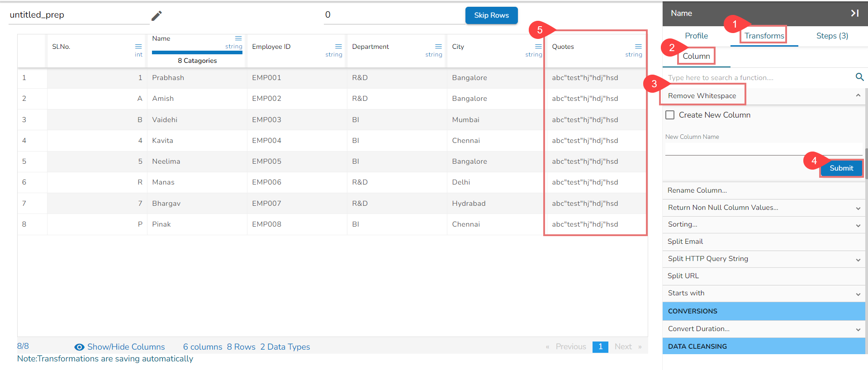
Task: Toggle Show/Hide Columns eye icon
Action: [79, 347]
